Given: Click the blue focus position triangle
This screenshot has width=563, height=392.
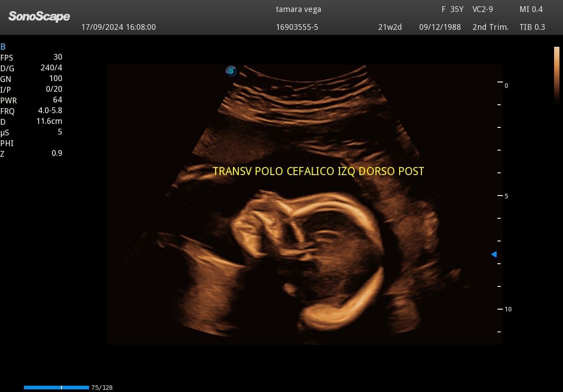Looking at the screenshot, I should click(x=494, y=254).
